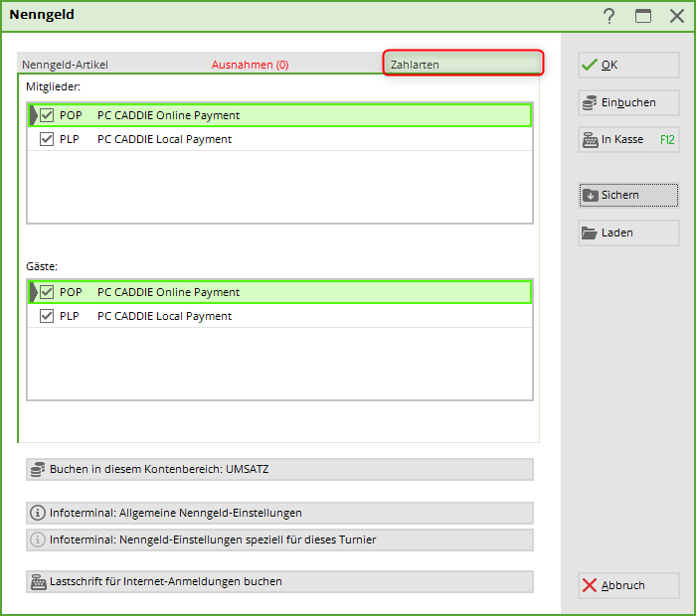Maximize the Nenngeld dialog window
Viewport: 696px width, 616px height.
tap(643, 16)
